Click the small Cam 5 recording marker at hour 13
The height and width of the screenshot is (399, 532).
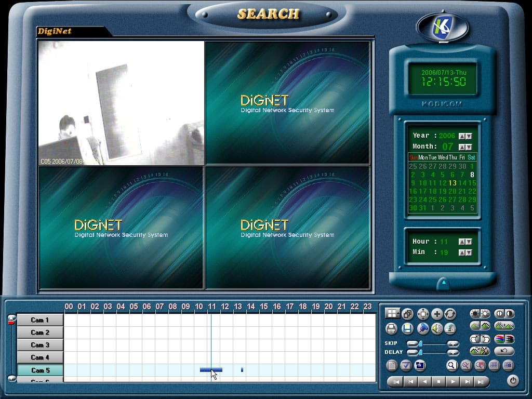click(242, 370)
